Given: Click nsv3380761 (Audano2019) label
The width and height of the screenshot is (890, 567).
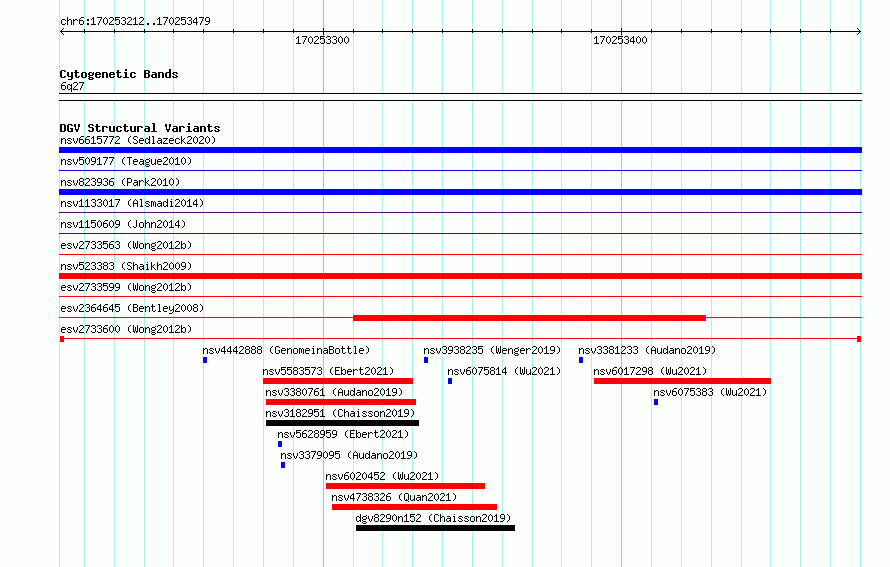Looking at the screenshot, I should click(334, 392).
